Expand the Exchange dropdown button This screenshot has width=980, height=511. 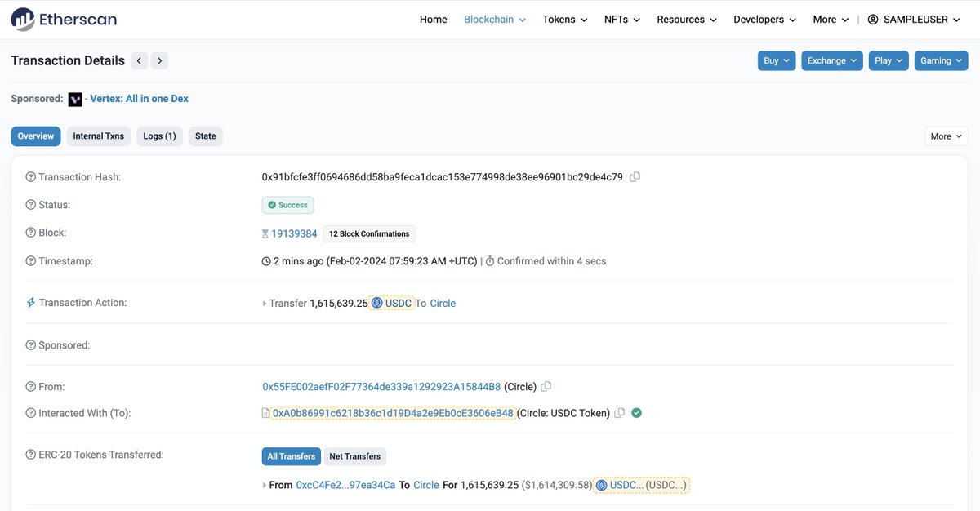(832, 60)
